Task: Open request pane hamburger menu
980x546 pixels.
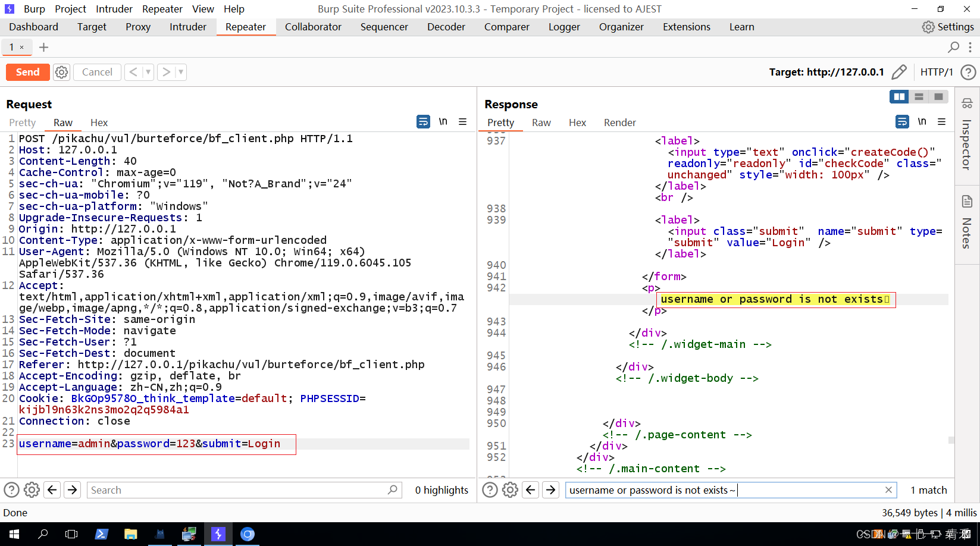Action: click(462, 122)
